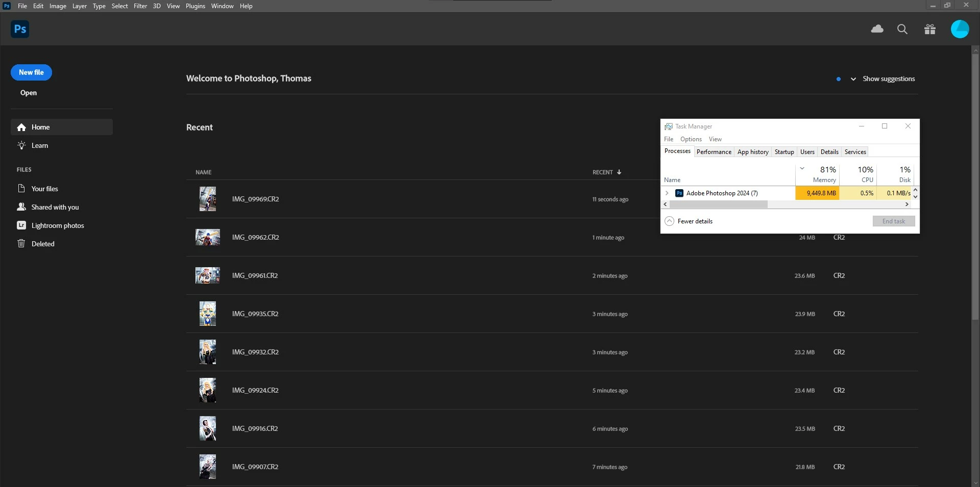Open the Type menu

99,6
